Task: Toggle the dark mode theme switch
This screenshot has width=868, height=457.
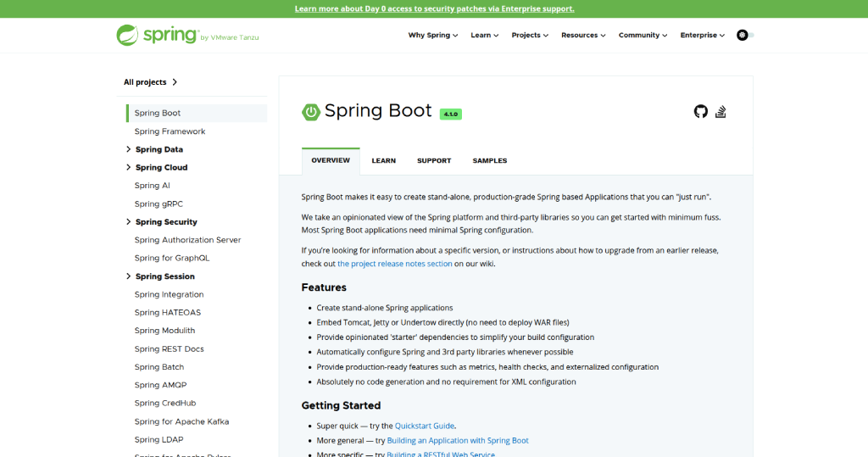Action: [745, 35]
